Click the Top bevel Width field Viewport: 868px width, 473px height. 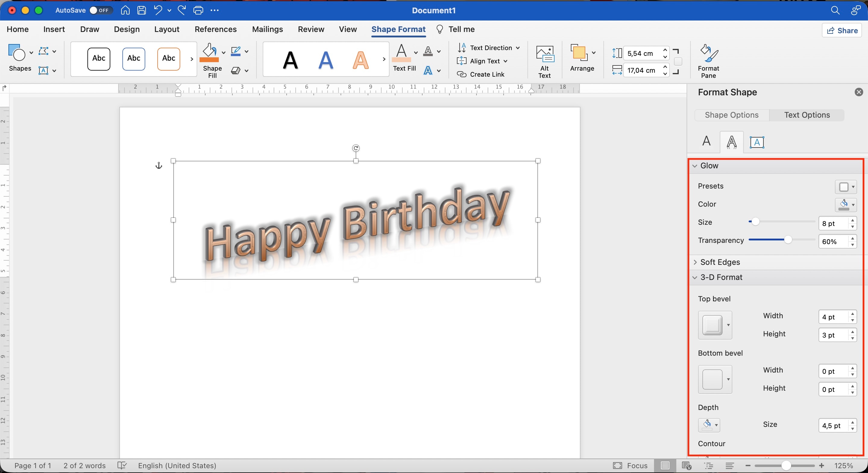point(834,317)
